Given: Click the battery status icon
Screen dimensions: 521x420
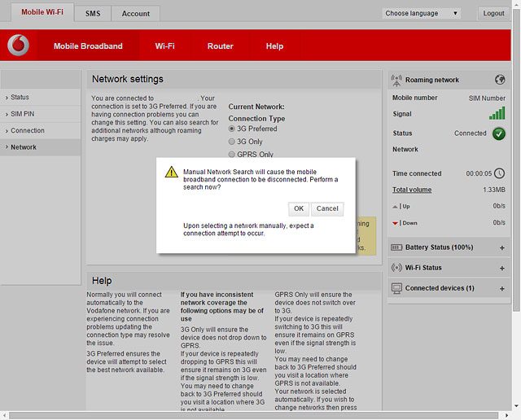Looking at the screenshot, I should [x=396, y=247].
